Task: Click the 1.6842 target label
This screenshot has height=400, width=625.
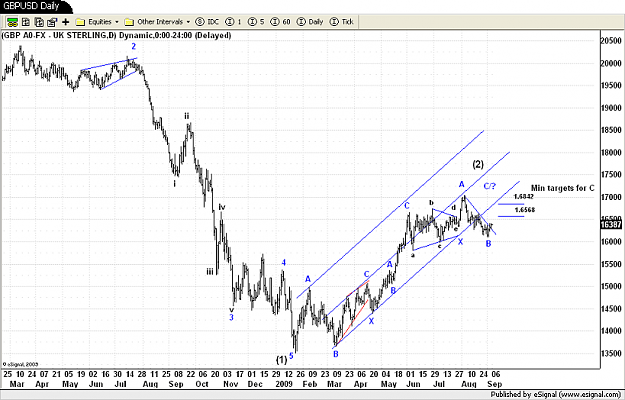Action: click(524, 197)
